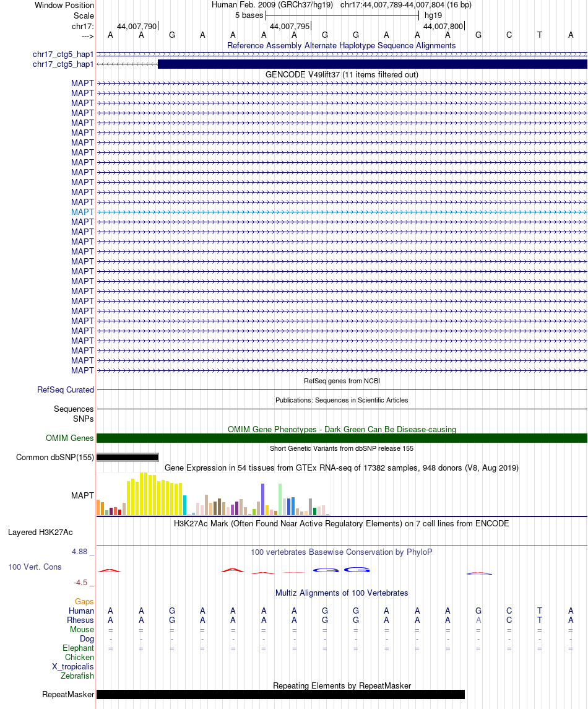Click the orange 'Gaps' label

[84, 602]
